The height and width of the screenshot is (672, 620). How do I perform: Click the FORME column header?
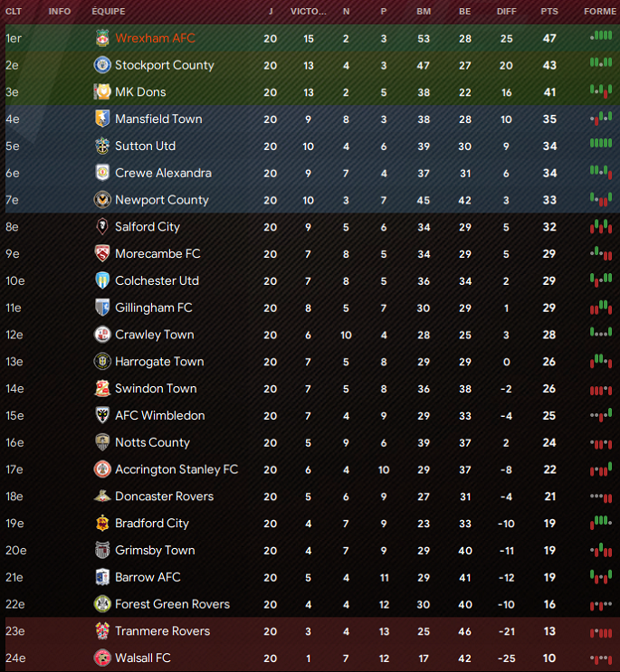[599, 12]
